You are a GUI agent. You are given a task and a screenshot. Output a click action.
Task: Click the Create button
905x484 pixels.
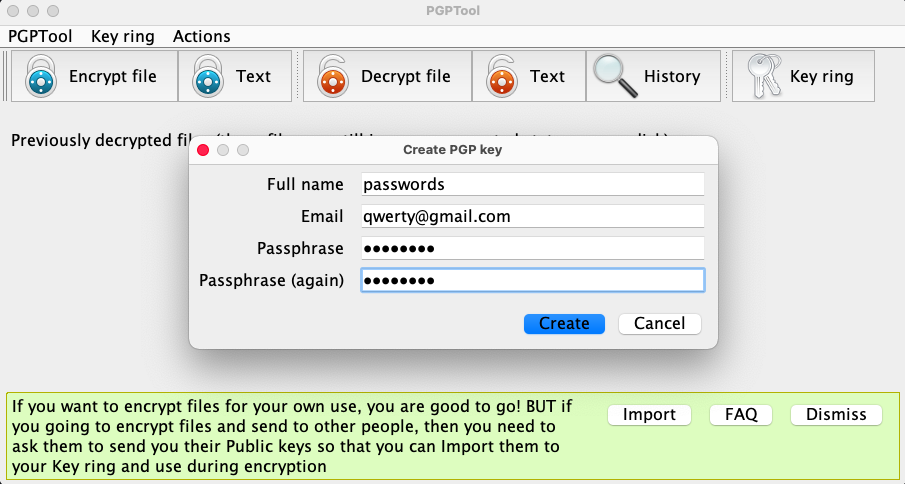point(564,324)
